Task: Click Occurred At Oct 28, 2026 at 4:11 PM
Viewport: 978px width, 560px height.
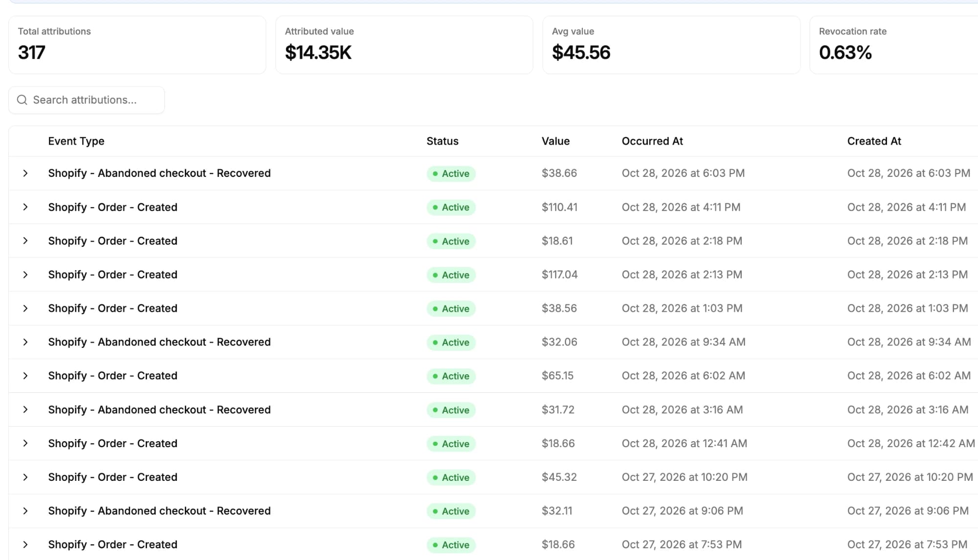Action: point(681,207)
